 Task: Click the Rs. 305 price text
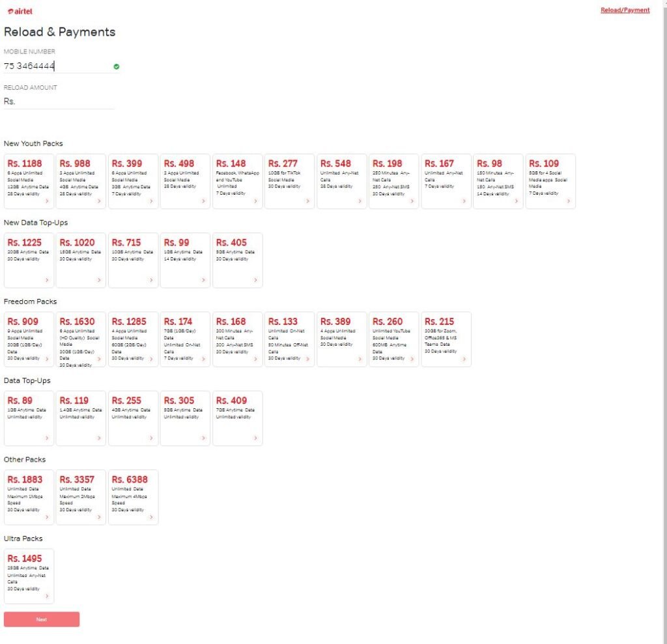click(179, 400)
